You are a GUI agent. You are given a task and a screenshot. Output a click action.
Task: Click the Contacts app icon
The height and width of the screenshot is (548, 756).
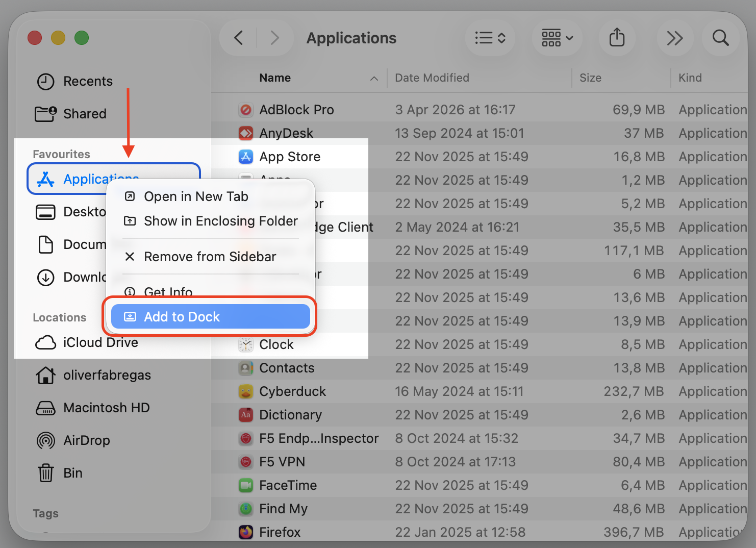point(246,368)
